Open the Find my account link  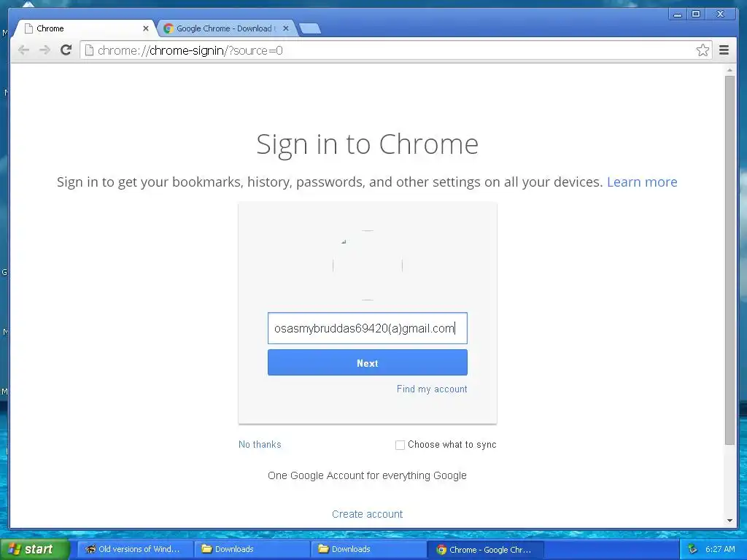[432, 389]
